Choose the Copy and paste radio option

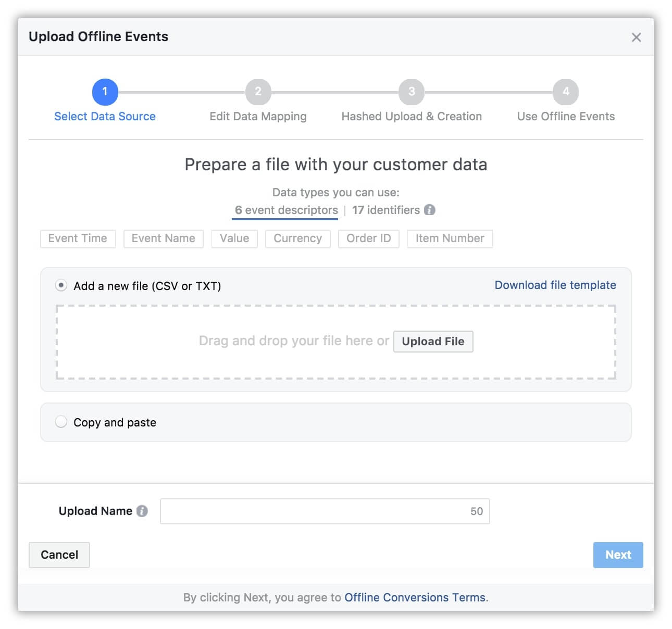61,422
